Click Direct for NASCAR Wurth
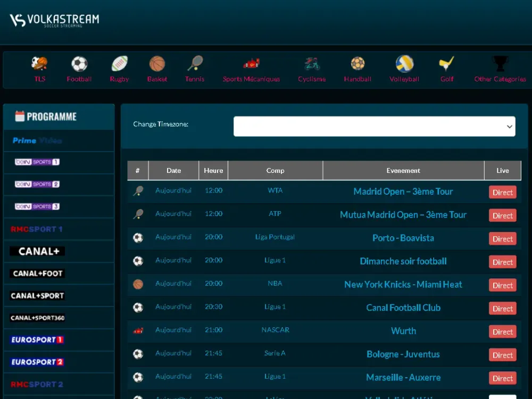 503,332
